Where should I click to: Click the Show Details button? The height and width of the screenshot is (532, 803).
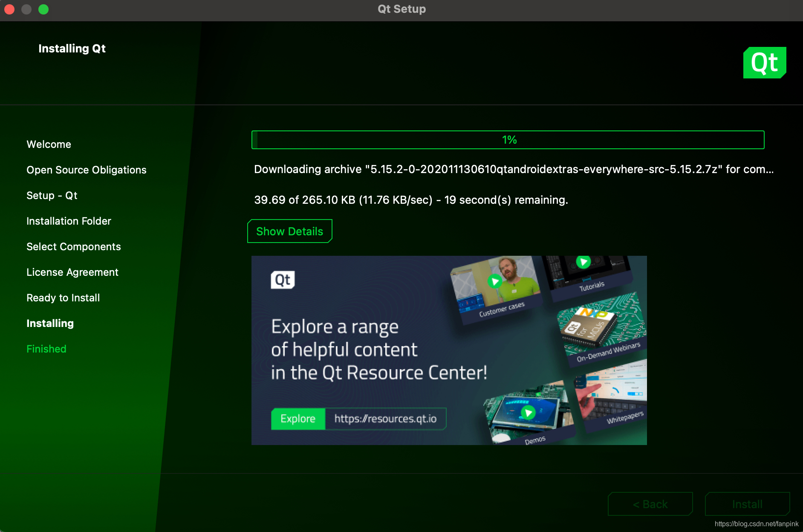290,231
